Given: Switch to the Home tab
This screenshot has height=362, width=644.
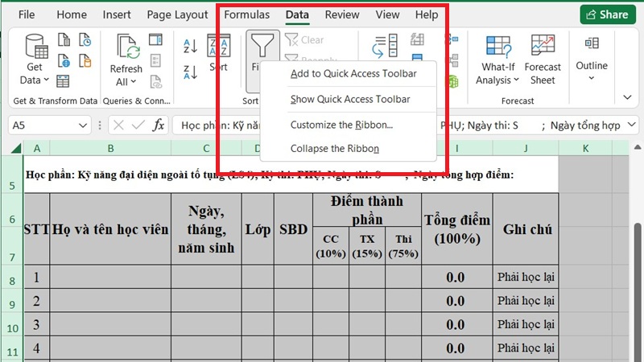Looking at the screenshot, I should (x=72, y=14).
